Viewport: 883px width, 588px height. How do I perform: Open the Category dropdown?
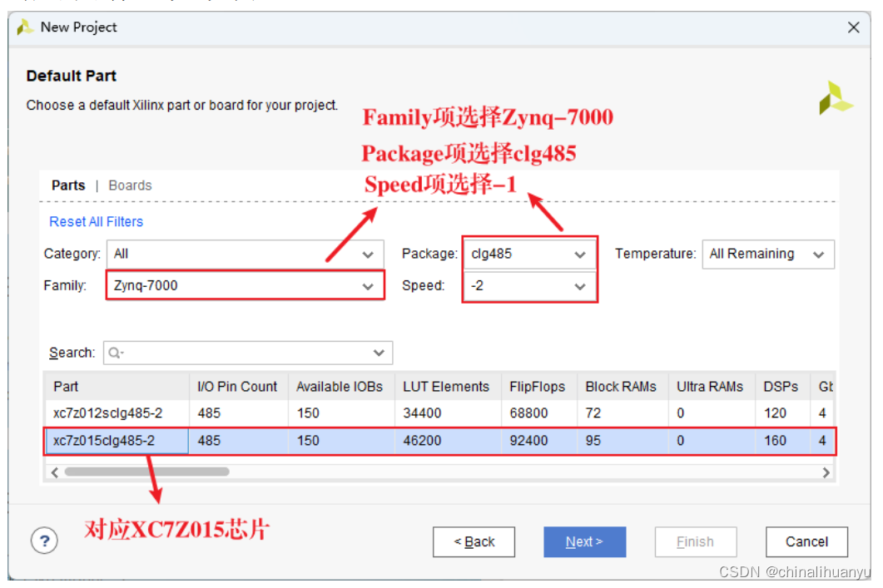(245, 254)
